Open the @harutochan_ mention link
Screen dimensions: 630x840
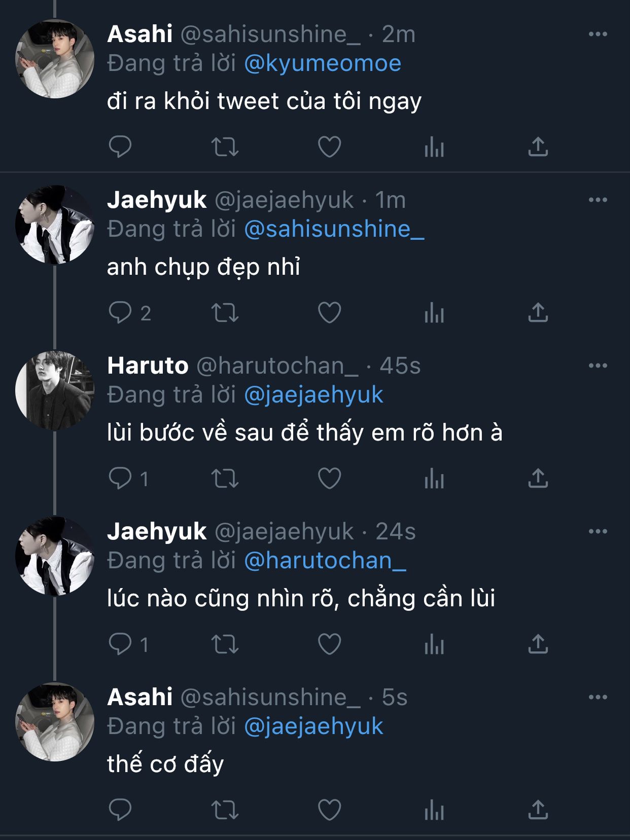[325, 561]
